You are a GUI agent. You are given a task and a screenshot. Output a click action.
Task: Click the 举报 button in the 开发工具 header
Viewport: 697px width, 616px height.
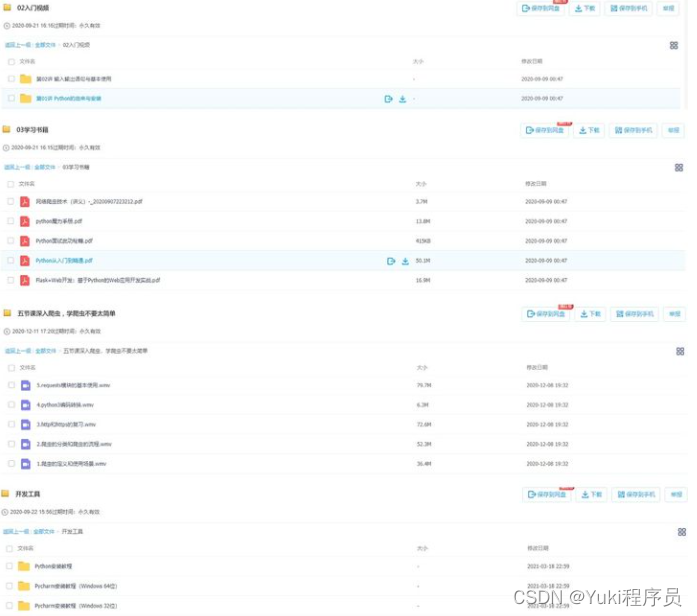pyautogui.click(x=676, y=494)
